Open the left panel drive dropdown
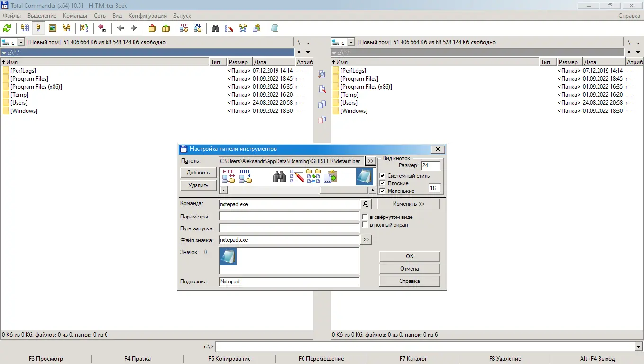 [x=20, y=42]
